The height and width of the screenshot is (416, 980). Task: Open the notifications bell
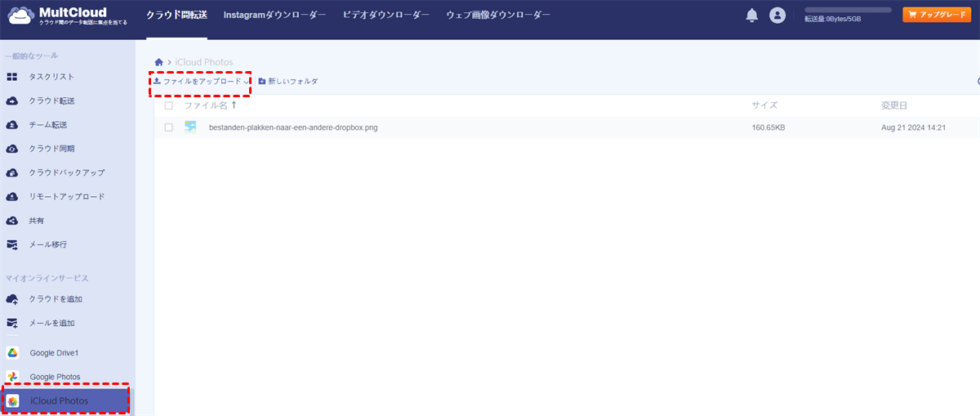752,15
